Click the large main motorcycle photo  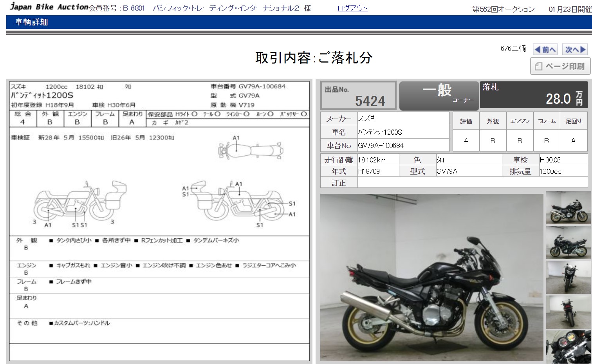click(x=431, y=277)
